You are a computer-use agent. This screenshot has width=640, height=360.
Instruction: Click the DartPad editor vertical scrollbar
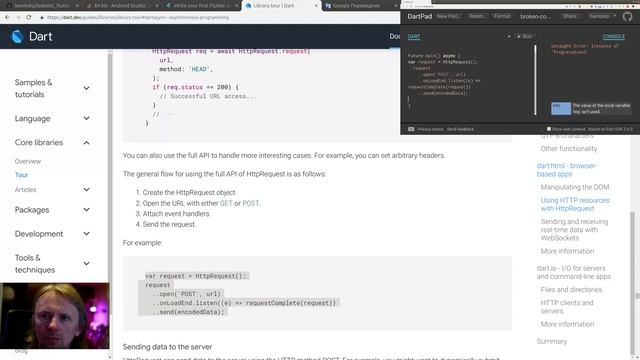pos(535,80)
